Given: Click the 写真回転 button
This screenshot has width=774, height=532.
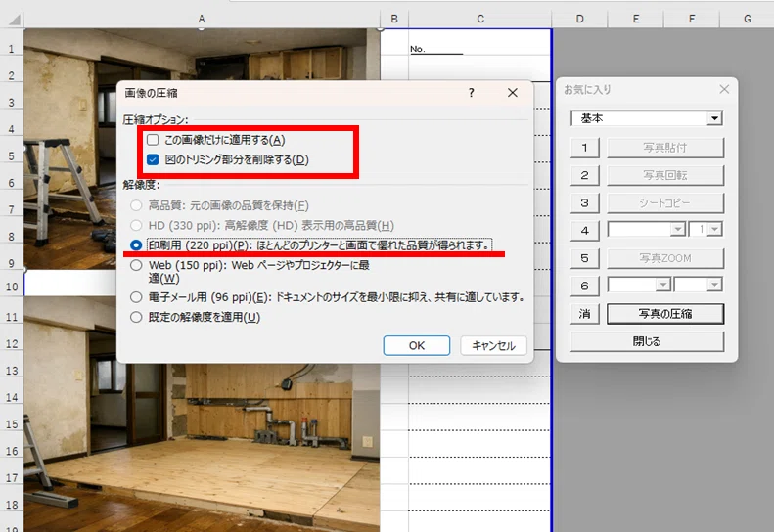Looking at the screenshot, I should 665,175.
